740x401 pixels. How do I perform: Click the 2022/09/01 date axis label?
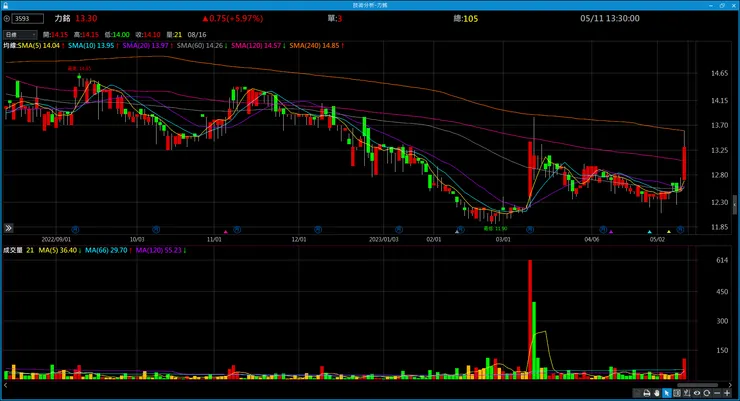pos(56,239)
